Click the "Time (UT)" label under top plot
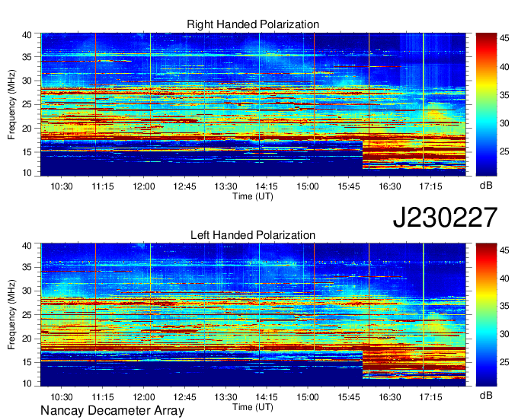 253,196
